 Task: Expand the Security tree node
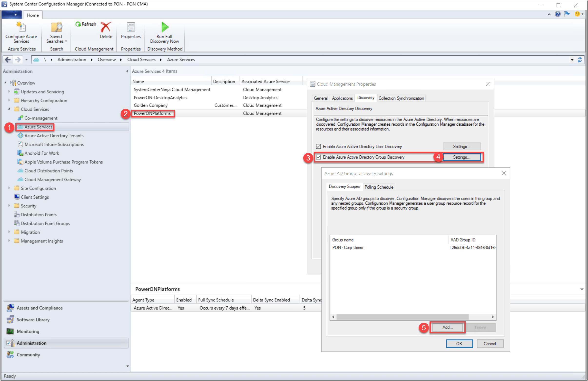click(9, 206)
